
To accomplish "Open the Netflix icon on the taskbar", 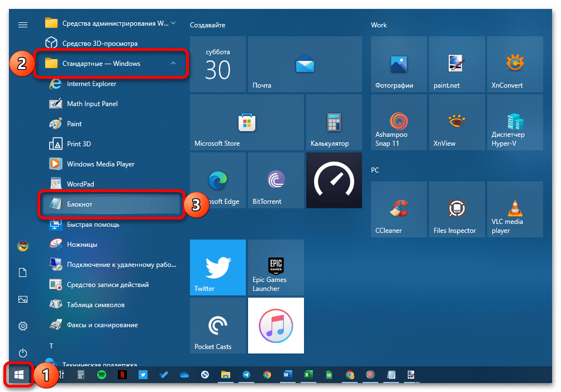I will 122,375.
